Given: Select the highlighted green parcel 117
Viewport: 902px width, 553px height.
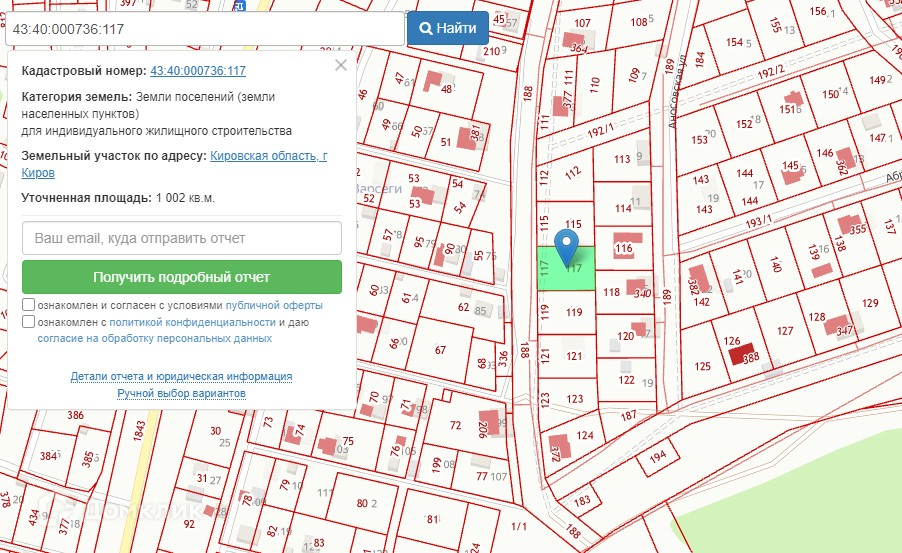Looking at the screenshot, I should [566, 269].
